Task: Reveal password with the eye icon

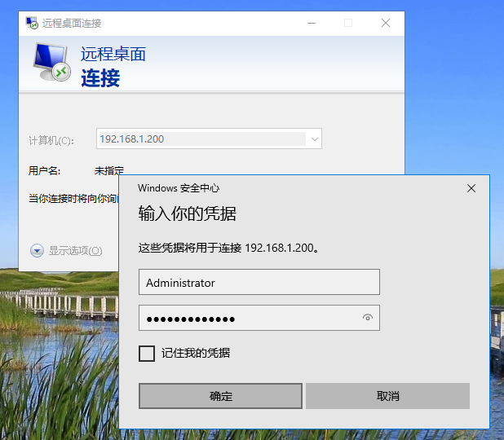Action: tap(368, 318)
